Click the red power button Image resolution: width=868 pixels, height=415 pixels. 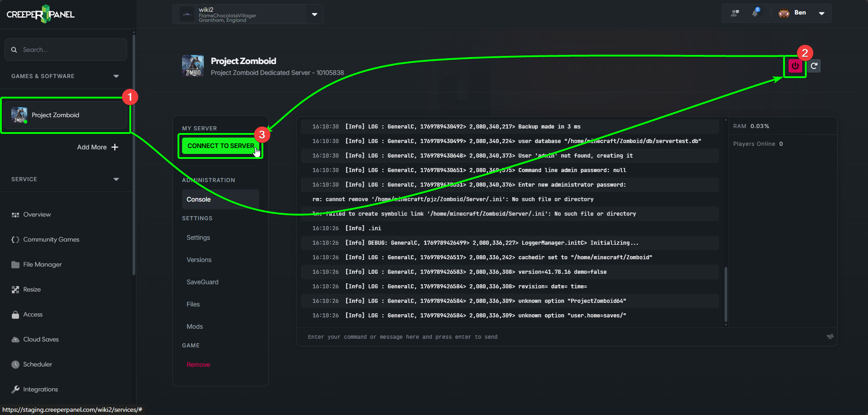pyautogui.click(x=795, y=66)
